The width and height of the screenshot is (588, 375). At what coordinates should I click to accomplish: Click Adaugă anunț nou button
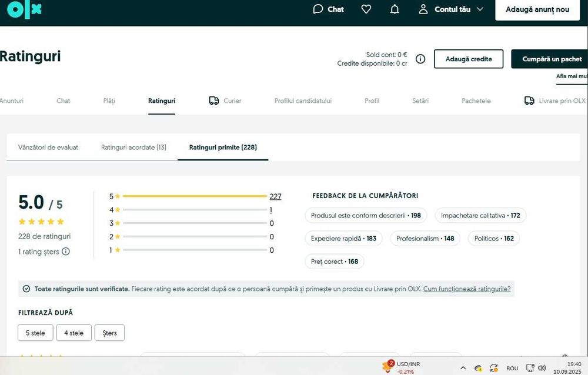(x=537, y=10)
